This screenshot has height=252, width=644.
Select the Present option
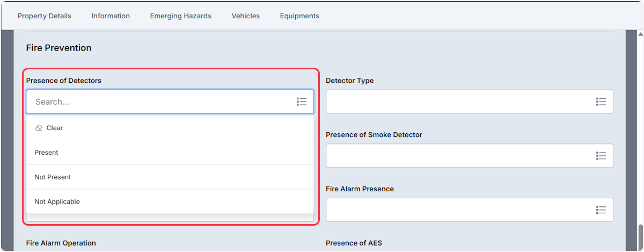(x=170, y=153)
